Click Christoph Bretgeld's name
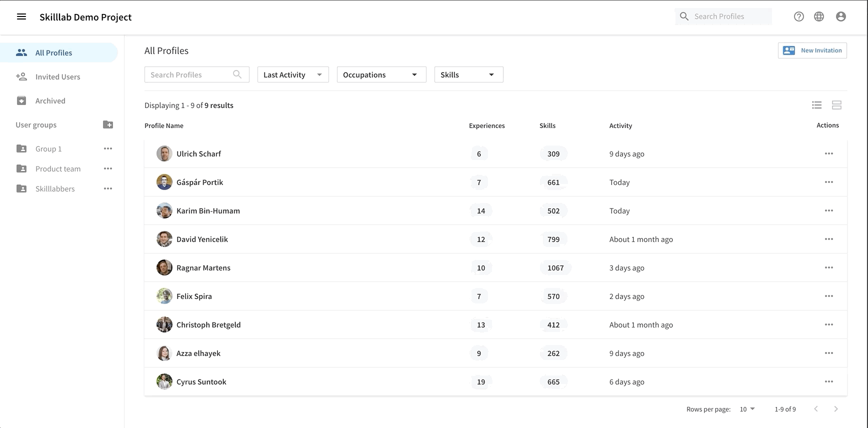The height and width of the screenshot is (428, 868). [x=208, y=324]
